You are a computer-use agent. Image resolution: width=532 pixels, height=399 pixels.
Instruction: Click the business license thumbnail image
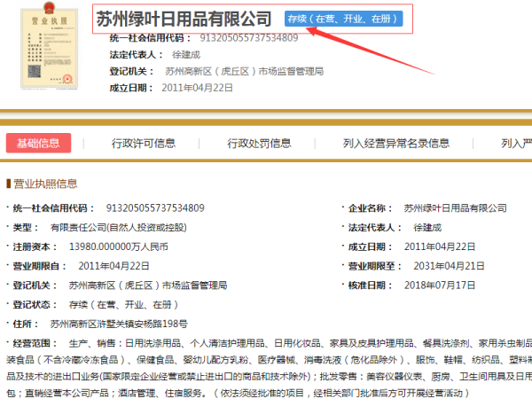tap(49, 49)
